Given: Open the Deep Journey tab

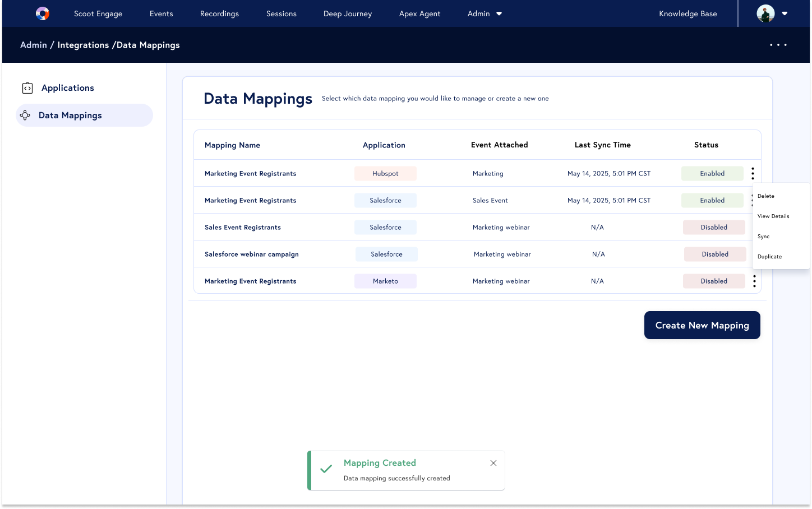Looking at the screenshot, I should pos(347,13).
